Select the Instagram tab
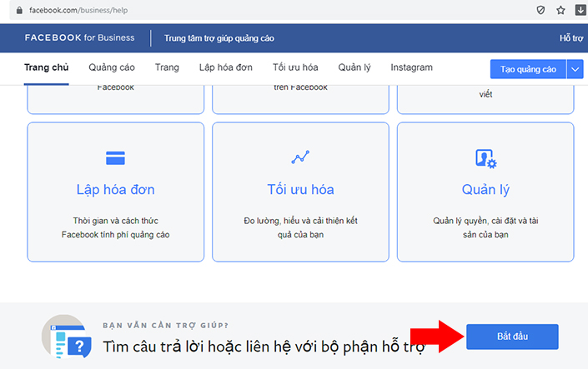 click(411, 67)
